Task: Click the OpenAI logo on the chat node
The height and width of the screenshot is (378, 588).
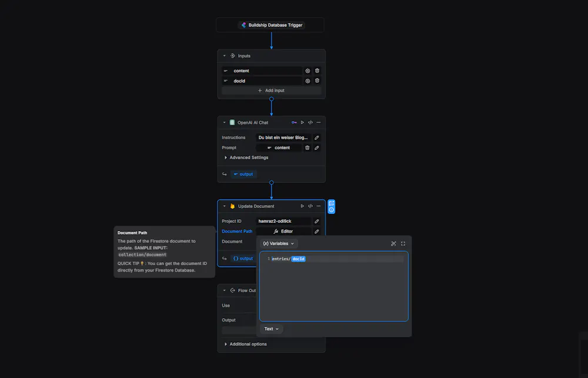Action: tap(232, 122)
